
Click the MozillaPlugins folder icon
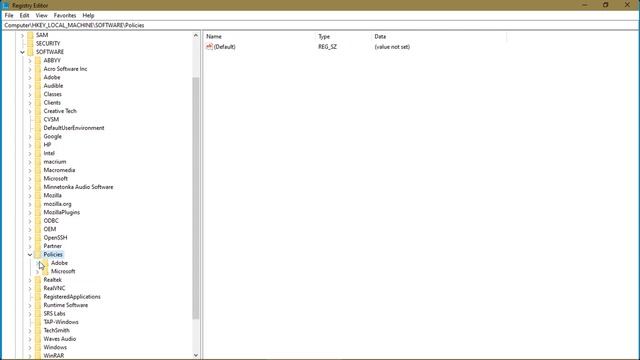pos(38,213)
